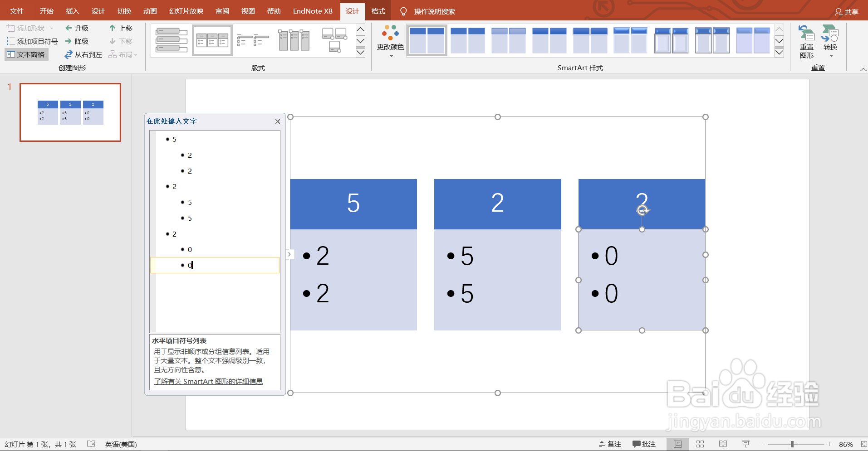Screen dimensions: 868x451
Task: Switch to Animations (动画) tab
Action: (150, 11)
